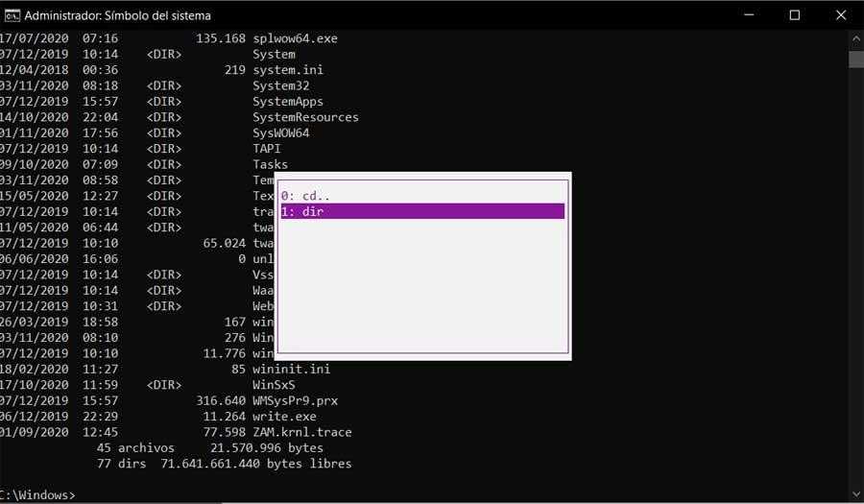Click the 'write.exe' file name
Viewport: 864px width, 504px height.
tap(285, 417)
